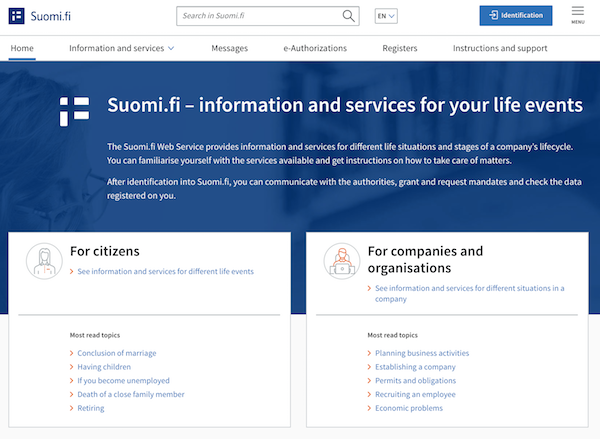Image resolution: width=600 pixels, height=439 pixels.
Task: Open Planning business activities link
Action: point(422,353)
